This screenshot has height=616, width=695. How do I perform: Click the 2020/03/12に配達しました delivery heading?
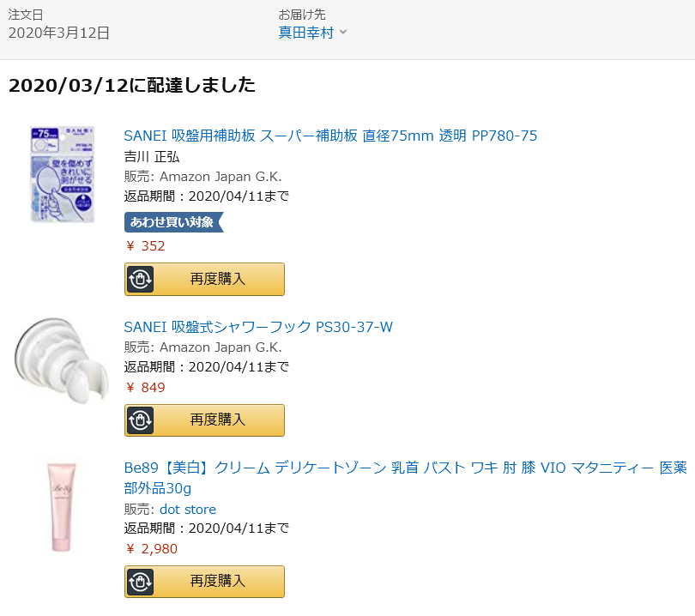point(132,85)
